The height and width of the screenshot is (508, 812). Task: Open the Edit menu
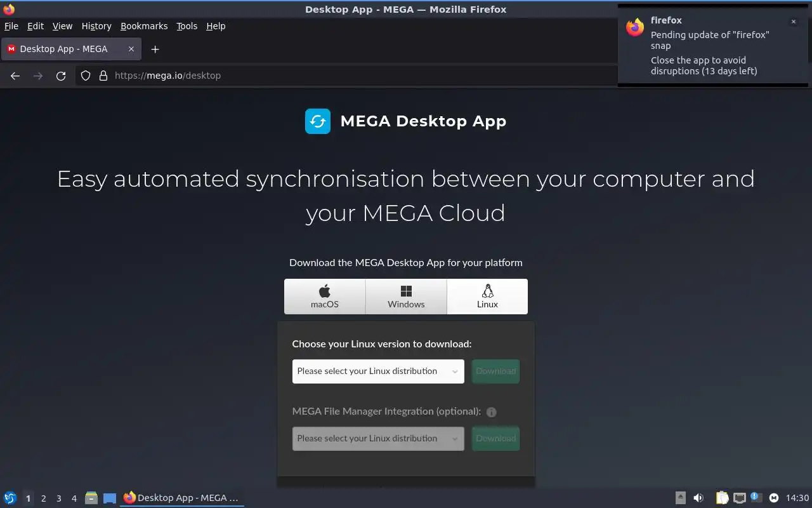pos(36,26)
